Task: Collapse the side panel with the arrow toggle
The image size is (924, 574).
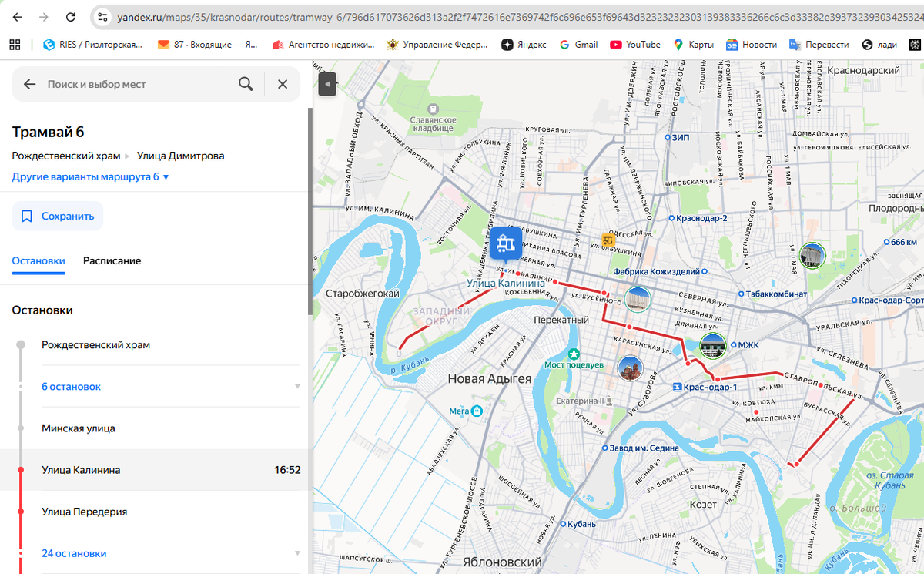Action: [327, 83]
